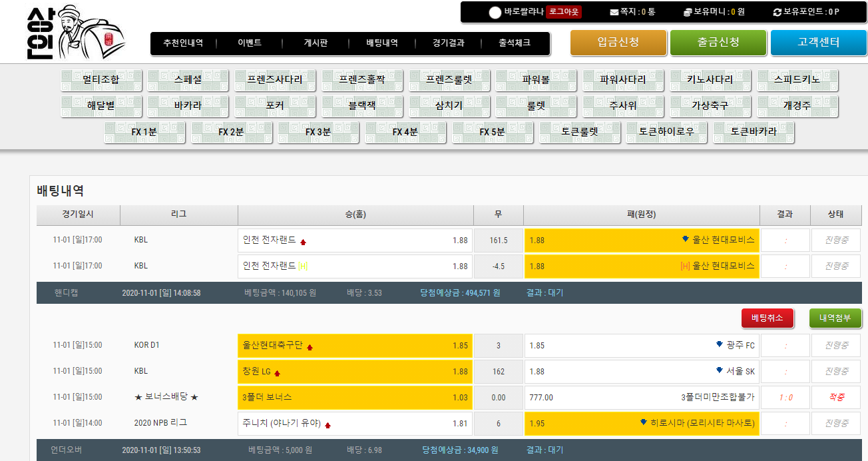The width and height of the screenshot is (868, 461).
Task: Open the 경기결과 menu item
Action: 448,43
